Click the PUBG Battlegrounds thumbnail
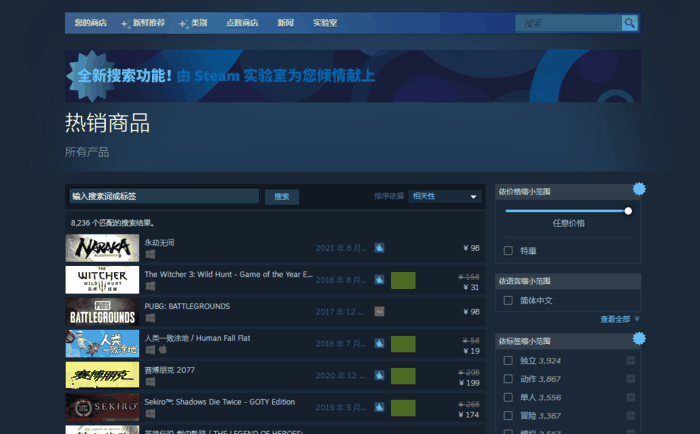The image size is (700, 434). pyautogui.click(x=102, y=312)
